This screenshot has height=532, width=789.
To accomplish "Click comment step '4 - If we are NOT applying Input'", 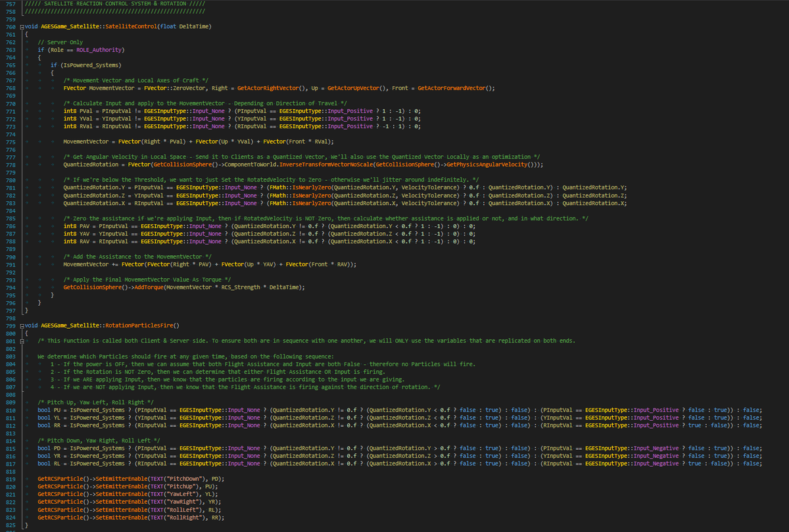I will pos(246,387).
